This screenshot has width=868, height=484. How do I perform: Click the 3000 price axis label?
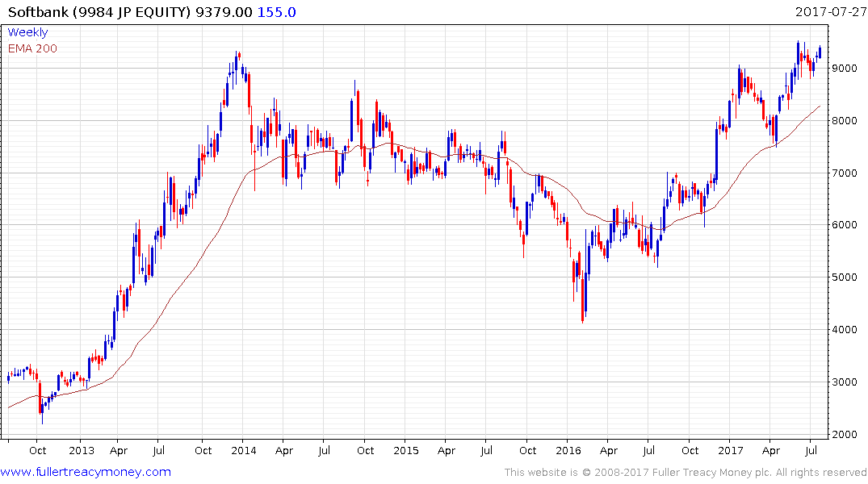[845, 382]
